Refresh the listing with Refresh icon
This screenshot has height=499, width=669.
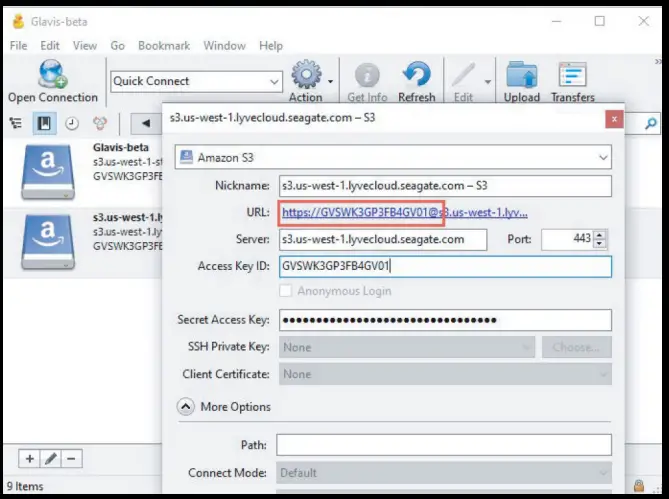pyautogui.click(x=416, y=75)
